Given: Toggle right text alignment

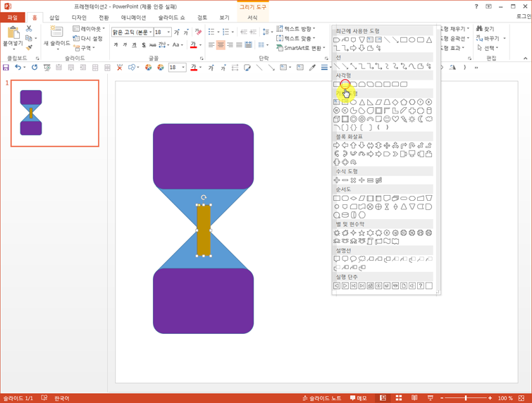Looking at the screenshot, I should (x=230, y=45).
